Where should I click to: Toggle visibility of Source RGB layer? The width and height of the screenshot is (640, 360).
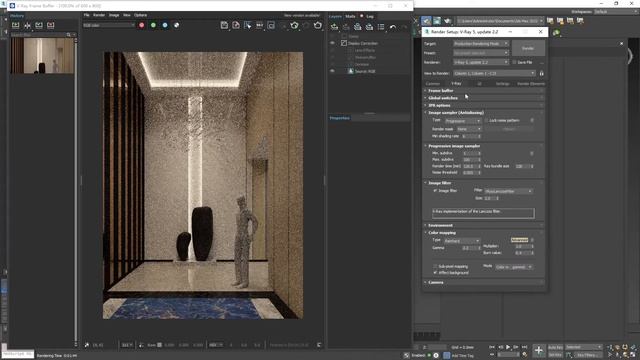pos(332,71)
